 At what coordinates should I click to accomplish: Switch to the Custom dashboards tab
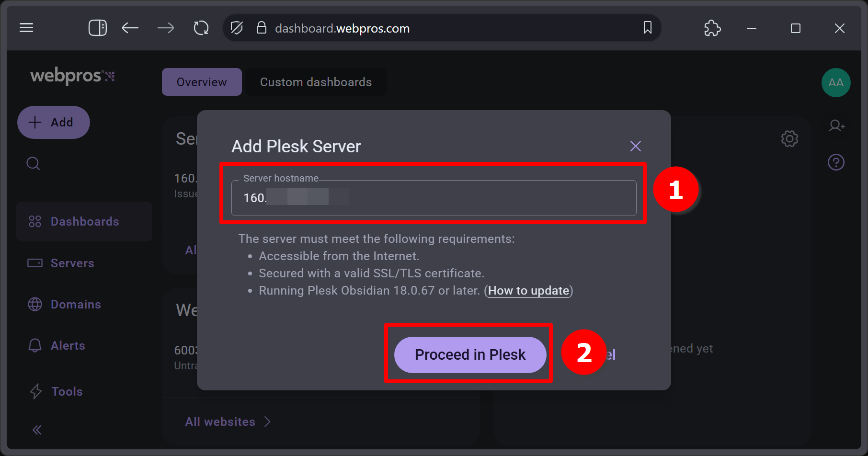coord(316,82)
